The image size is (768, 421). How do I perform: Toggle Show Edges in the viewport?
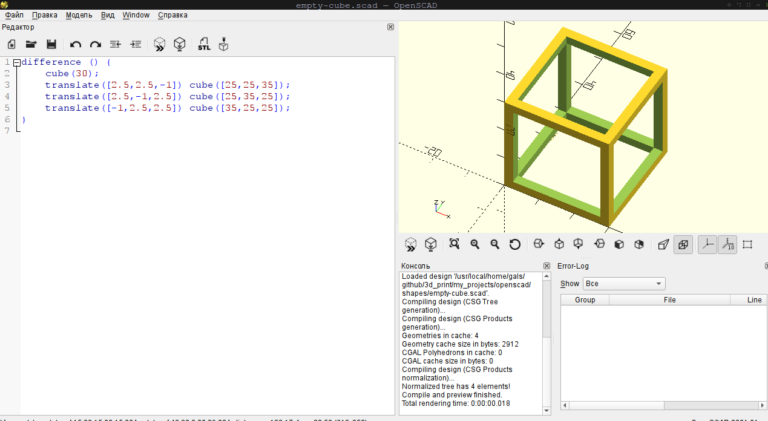(x=747, y=244)
